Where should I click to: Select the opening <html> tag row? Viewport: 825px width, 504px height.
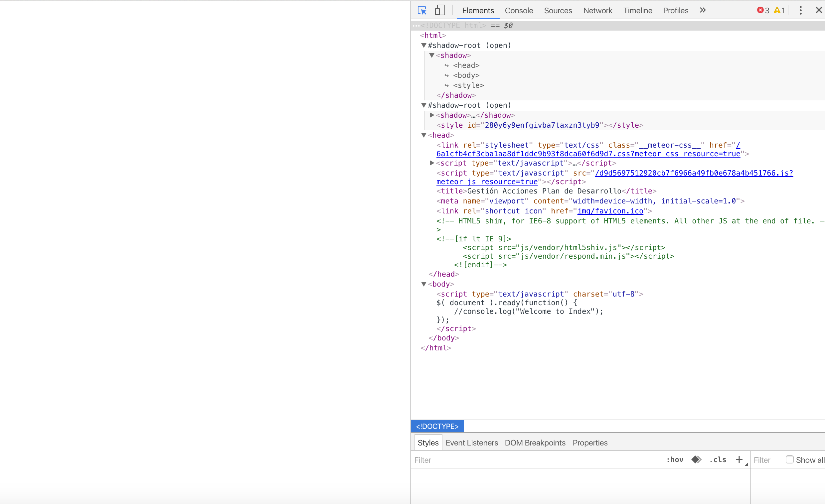pos(433,35)
